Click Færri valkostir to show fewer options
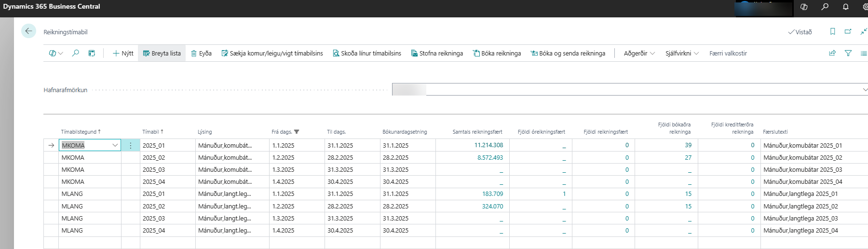The width and height of the screenshot is (868, 249). [x=728, y=53]
